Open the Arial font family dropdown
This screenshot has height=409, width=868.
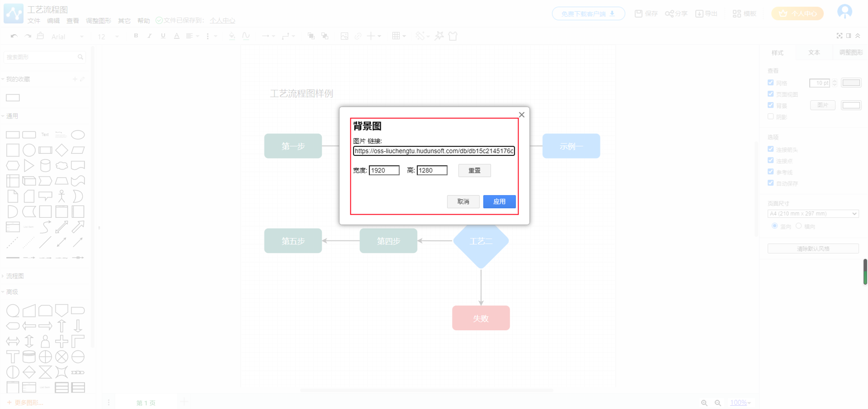[x=67, y=37]
